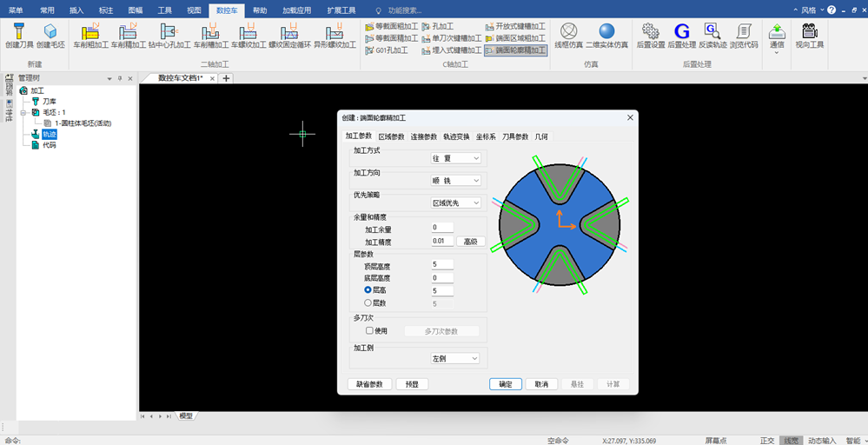
Task: Expand the 加工侧 dropdown showing 左侧
Action: [455, 359]
